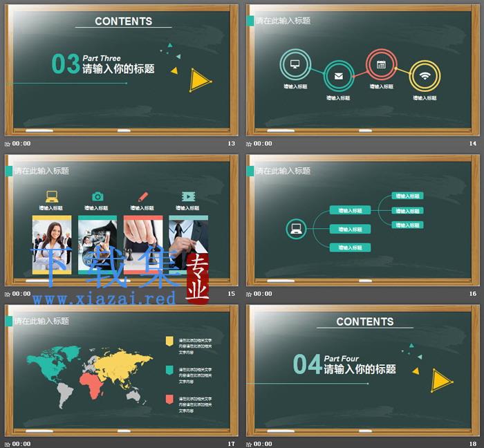Viewport: 484px width, 448px height.
Task: Click slide number 17 label
Action: tap(232, 444)
